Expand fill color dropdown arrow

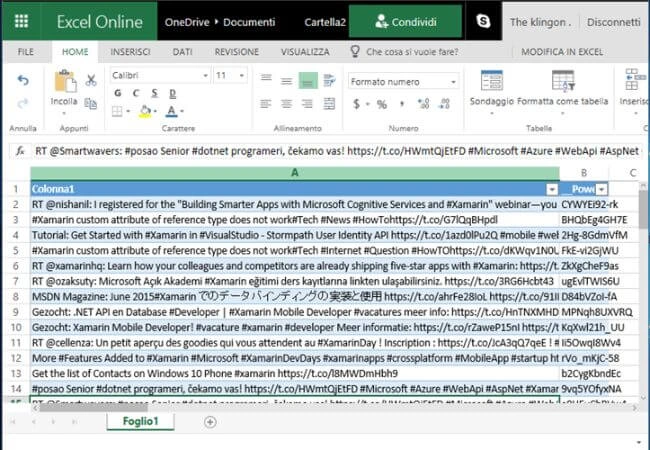[x=155, y=111]
